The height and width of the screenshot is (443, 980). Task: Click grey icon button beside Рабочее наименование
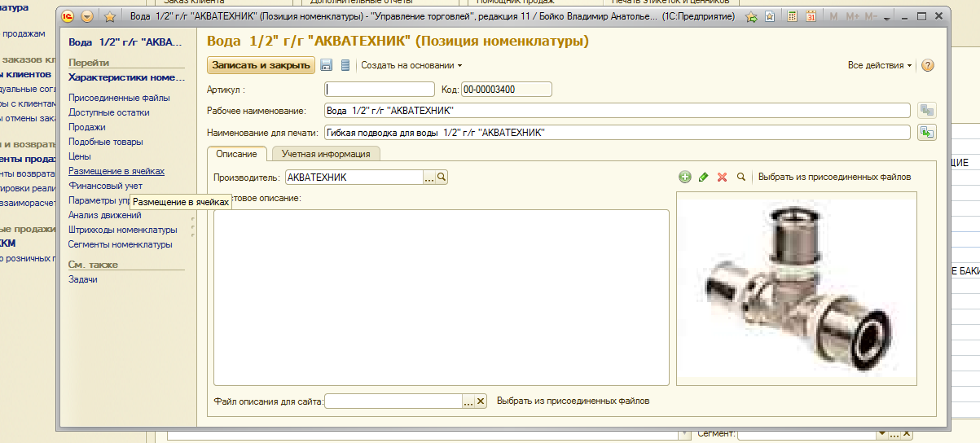[x=927, y=111]
